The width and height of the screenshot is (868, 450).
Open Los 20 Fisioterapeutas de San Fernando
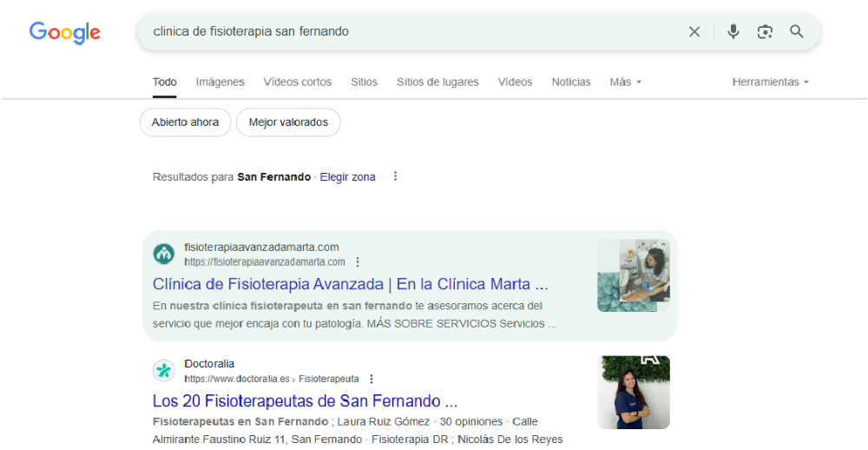click(305, 401)
